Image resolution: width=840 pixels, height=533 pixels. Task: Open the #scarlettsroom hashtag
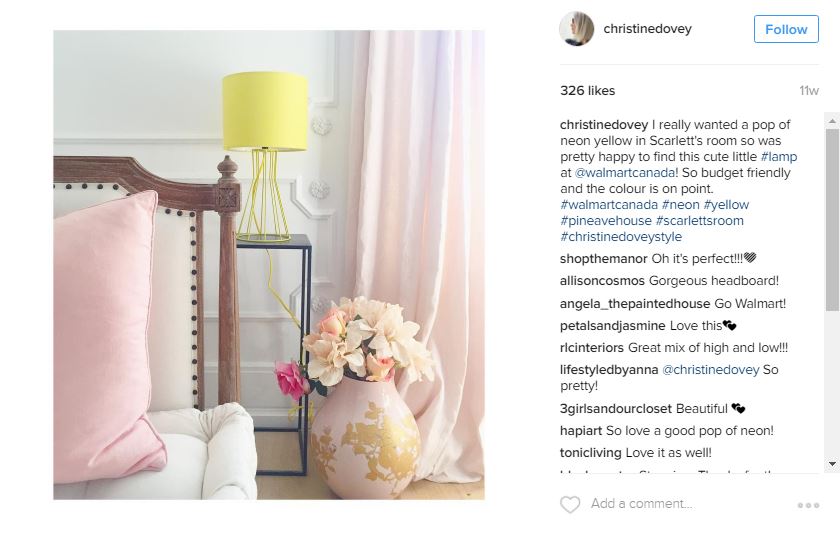(x=699, y=221)
